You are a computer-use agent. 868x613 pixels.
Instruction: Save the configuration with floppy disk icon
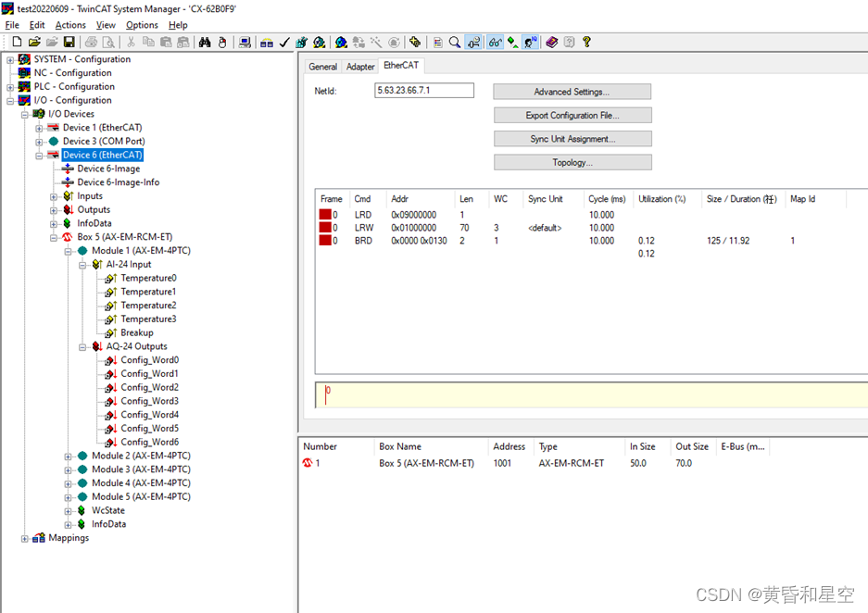tap(69, 42)
